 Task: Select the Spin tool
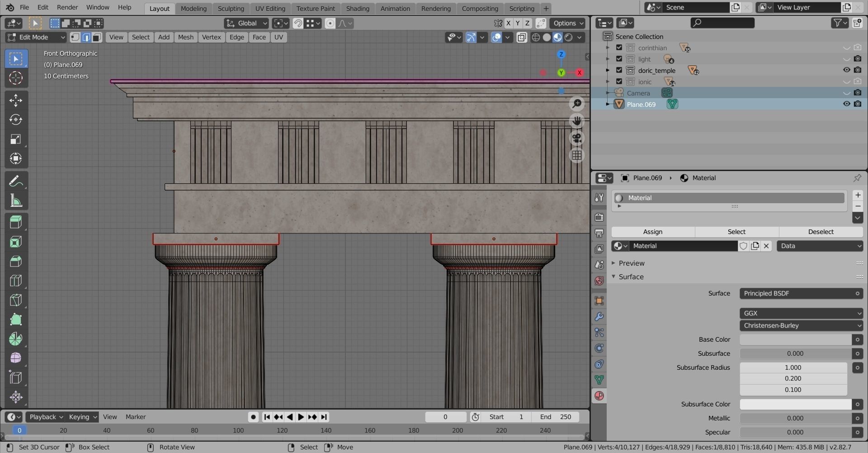pyautogui.click(x=16, y=339)
